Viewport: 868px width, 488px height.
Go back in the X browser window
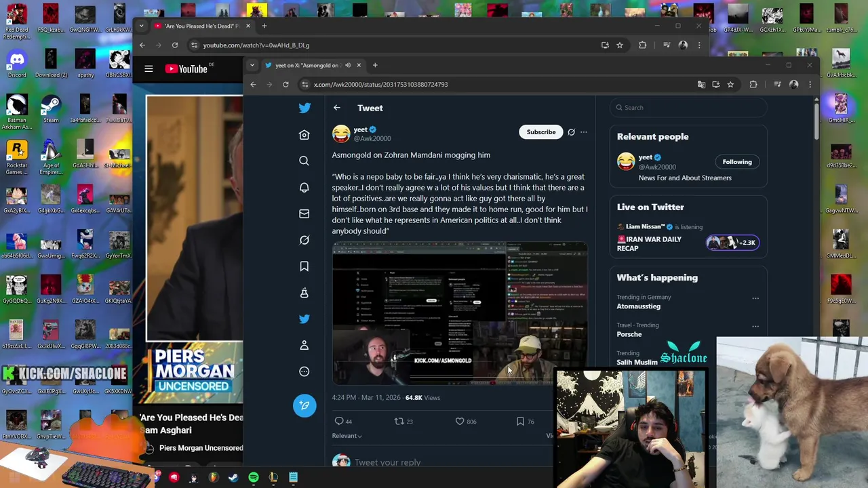click(253, 85)
